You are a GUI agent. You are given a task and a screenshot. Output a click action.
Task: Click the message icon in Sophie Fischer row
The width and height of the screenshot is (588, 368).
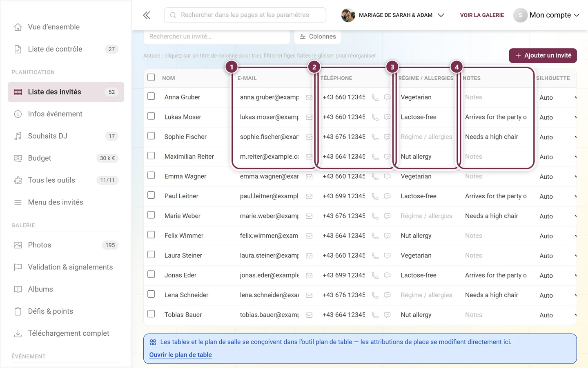coord(387,137)
